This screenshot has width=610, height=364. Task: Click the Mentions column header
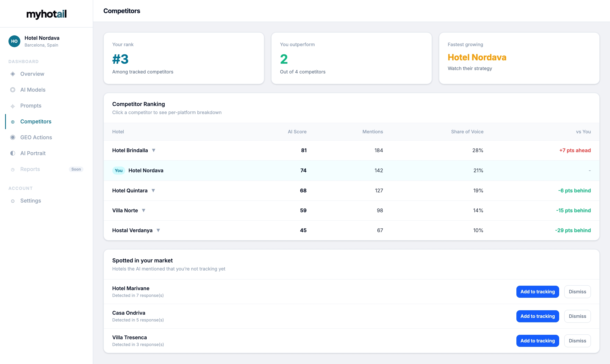(x=373, y=132)
